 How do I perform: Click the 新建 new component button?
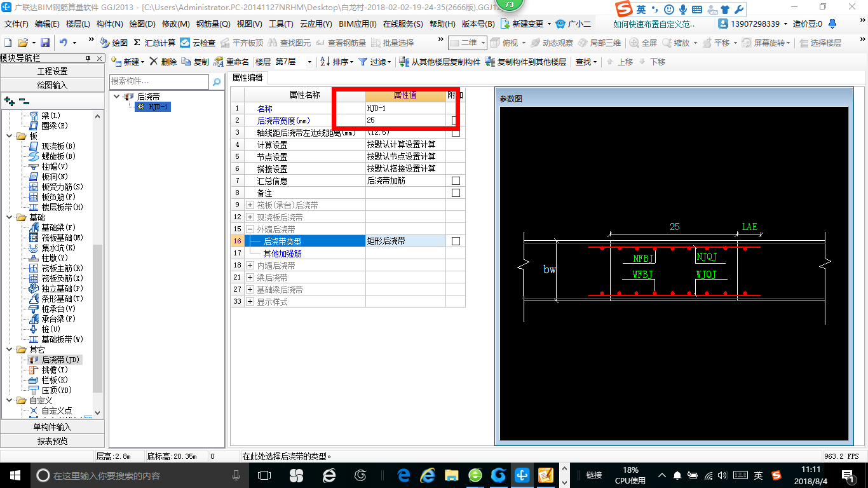tap(128, 62)
